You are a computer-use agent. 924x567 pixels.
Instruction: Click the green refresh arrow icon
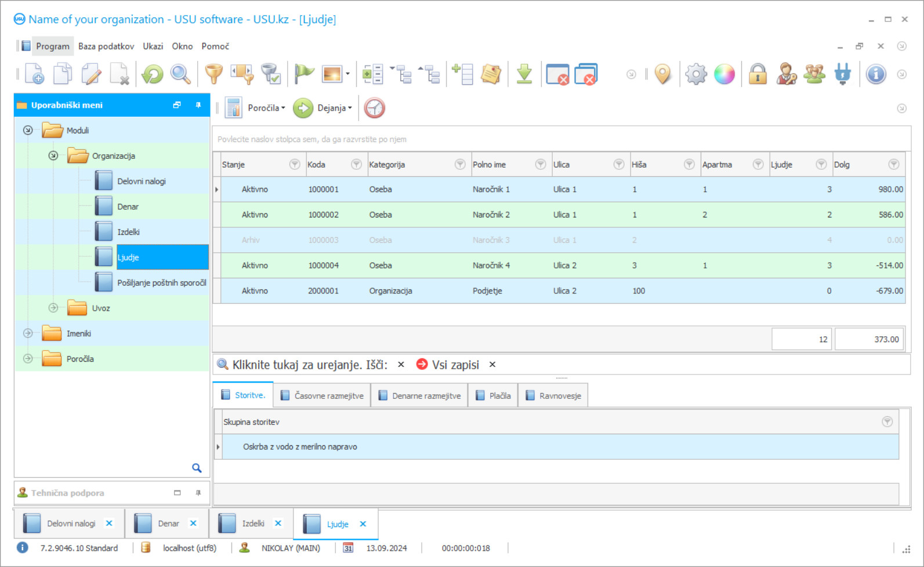(153, 74)
